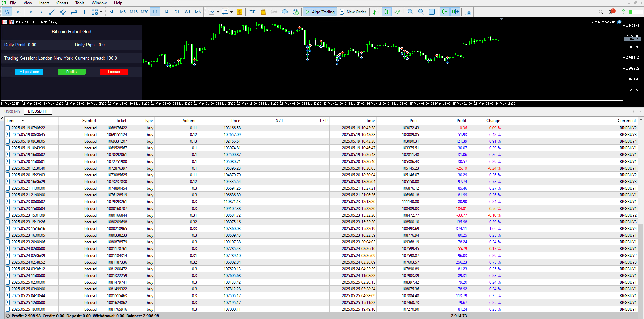Click the New Order button
The image size is (644, 319).
[353, 12]
